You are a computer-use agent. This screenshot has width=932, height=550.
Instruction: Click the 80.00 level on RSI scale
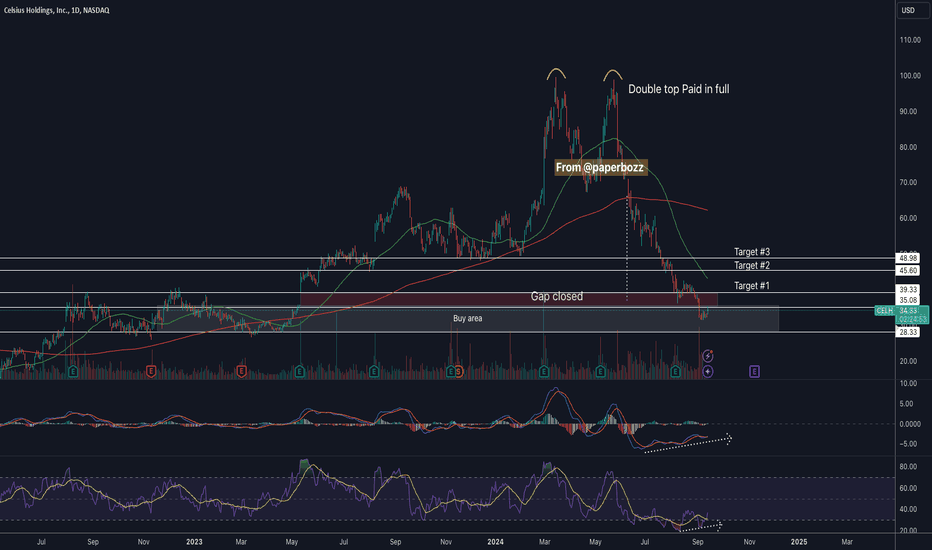(908, 467)
